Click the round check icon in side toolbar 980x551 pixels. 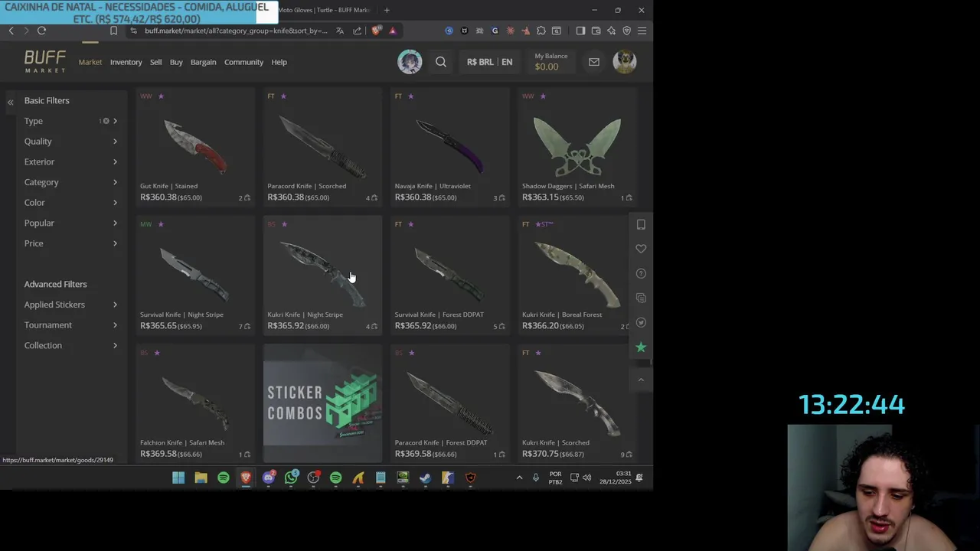641,322
